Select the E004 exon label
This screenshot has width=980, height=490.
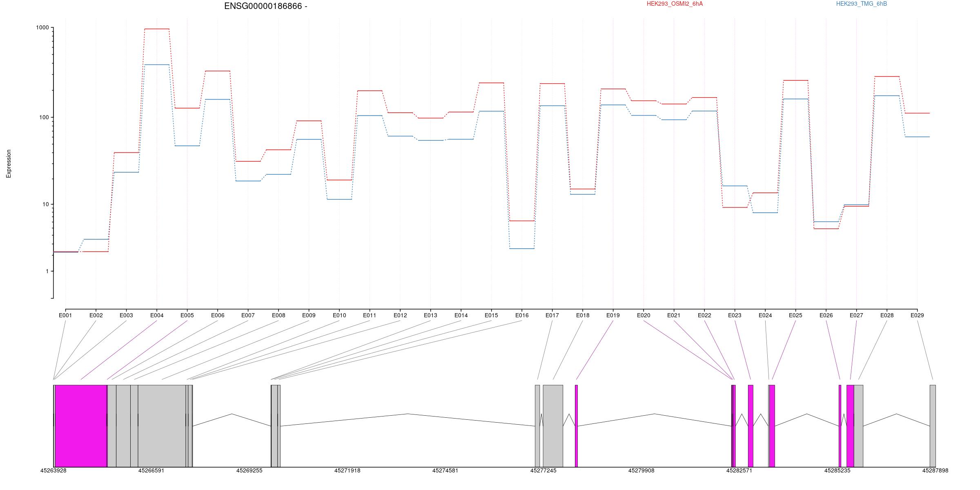[157, 315]
